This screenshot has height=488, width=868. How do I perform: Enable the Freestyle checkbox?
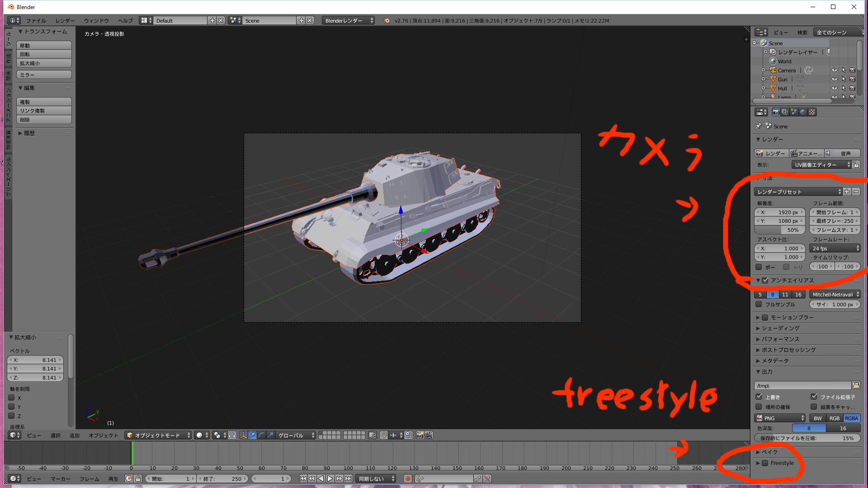point(765,463)
